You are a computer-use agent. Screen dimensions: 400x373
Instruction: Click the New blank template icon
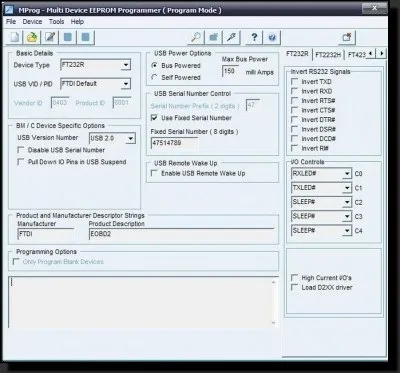click(14, 37)
